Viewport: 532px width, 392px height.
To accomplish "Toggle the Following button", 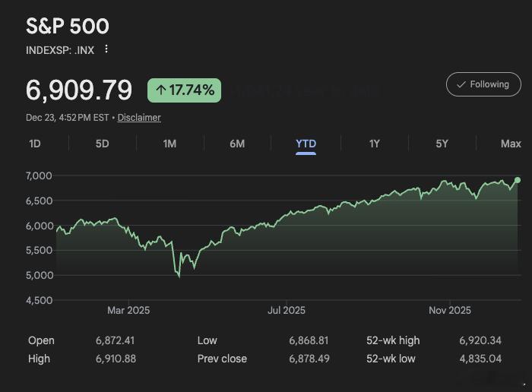I will [483, 84].
